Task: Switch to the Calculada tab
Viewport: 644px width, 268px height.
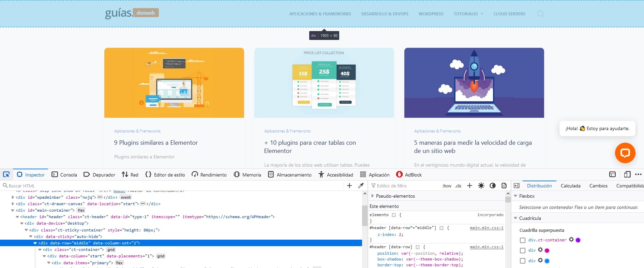Action: pyautogui.click(x=570, y=186)
